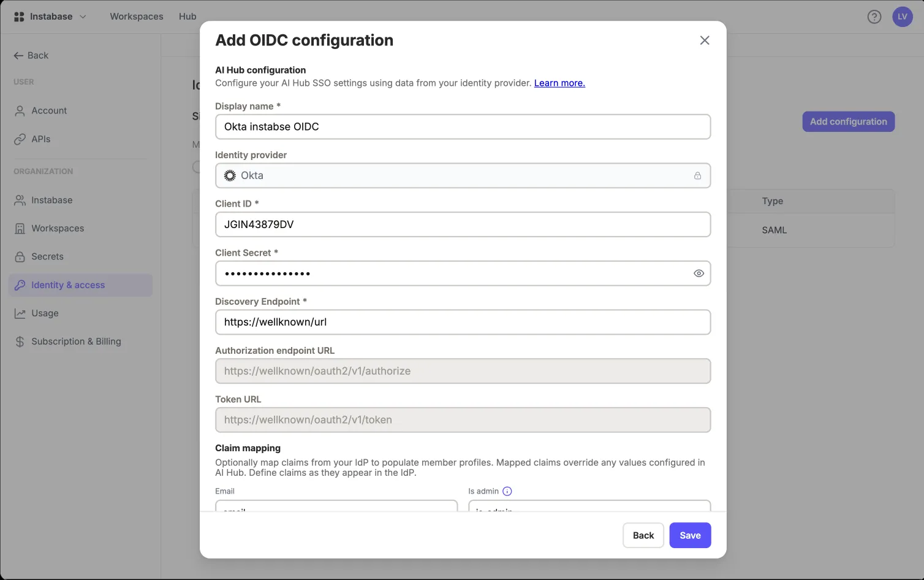924x580 pixels.
Task: Click the Usage chart icon
Action: tap(20, 313)
